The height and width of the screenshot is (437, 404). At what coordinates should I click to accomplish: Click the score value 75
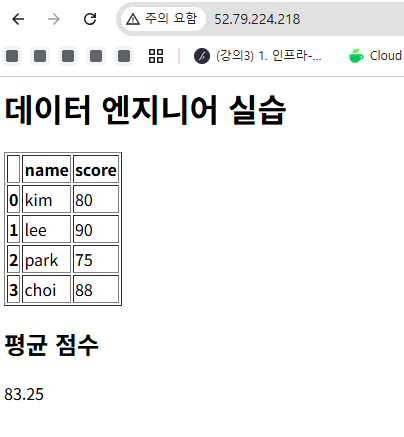pos(96,259)
